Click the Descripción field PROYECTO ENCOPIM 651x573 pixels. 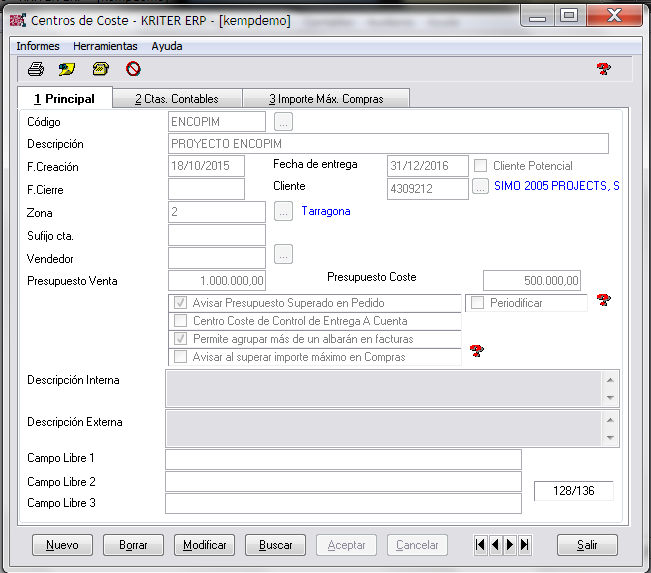pyautogui.click(x=388, y=144)
